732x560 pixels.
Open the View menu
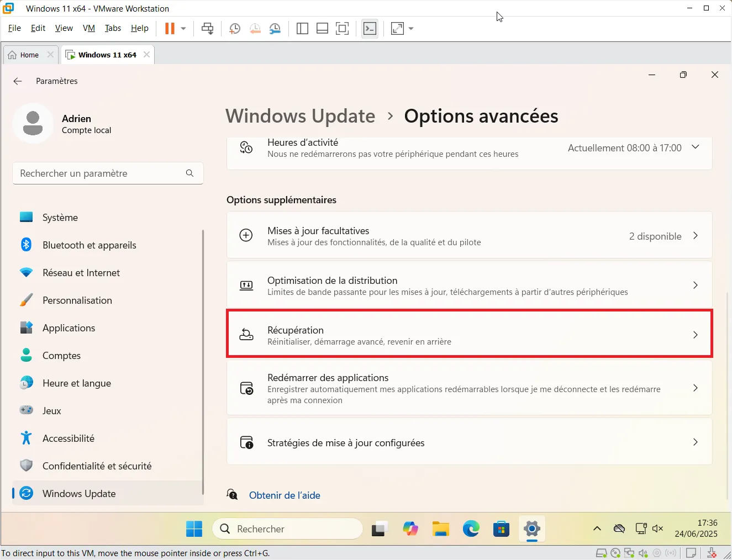64,28
